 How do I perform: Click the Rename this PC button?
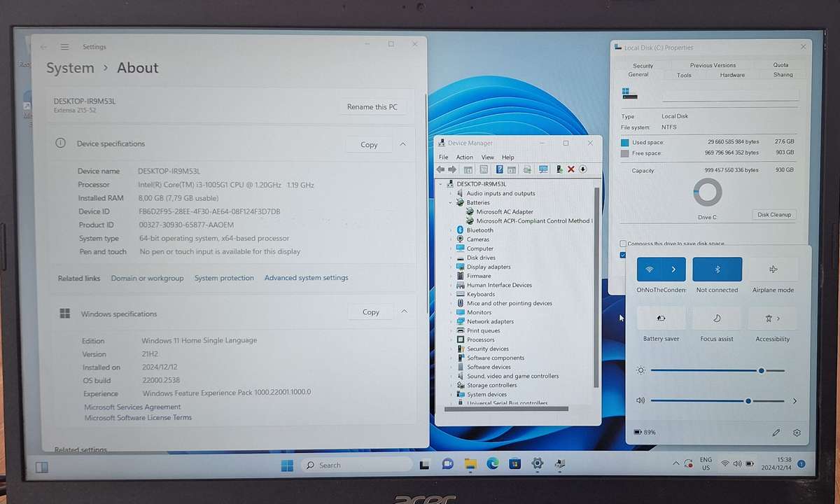[372, 107]
